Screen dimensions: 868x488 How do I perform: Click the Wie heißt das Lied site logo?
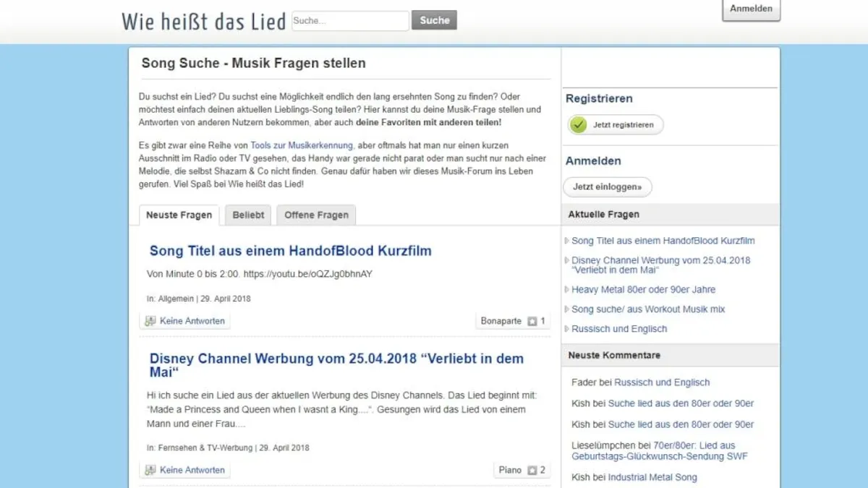click(203, 21)
